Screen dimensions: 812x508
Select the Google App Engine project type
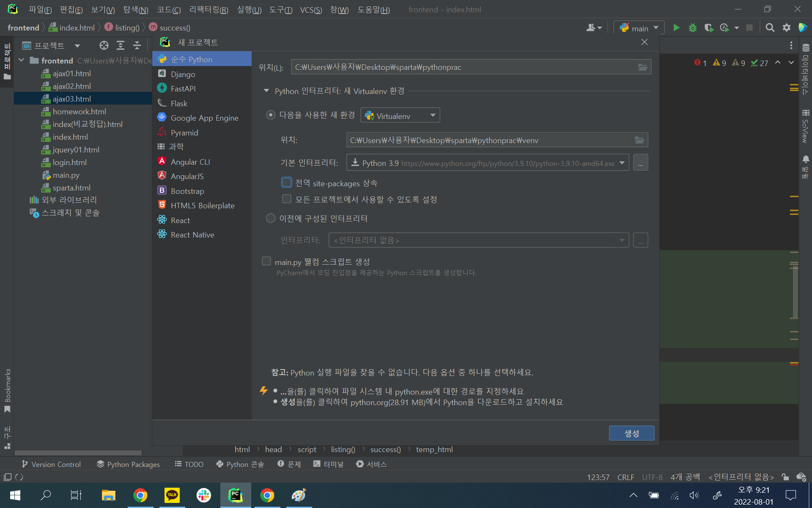202,118
